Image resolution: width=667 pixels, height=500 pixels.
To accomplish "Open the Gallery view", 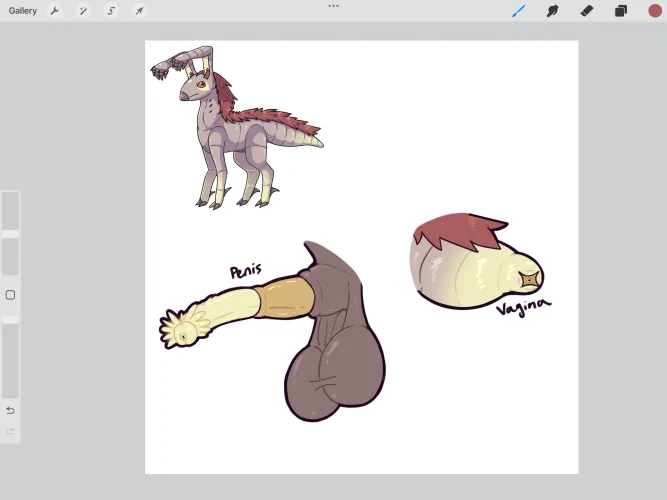I will (x=22, y=11).
